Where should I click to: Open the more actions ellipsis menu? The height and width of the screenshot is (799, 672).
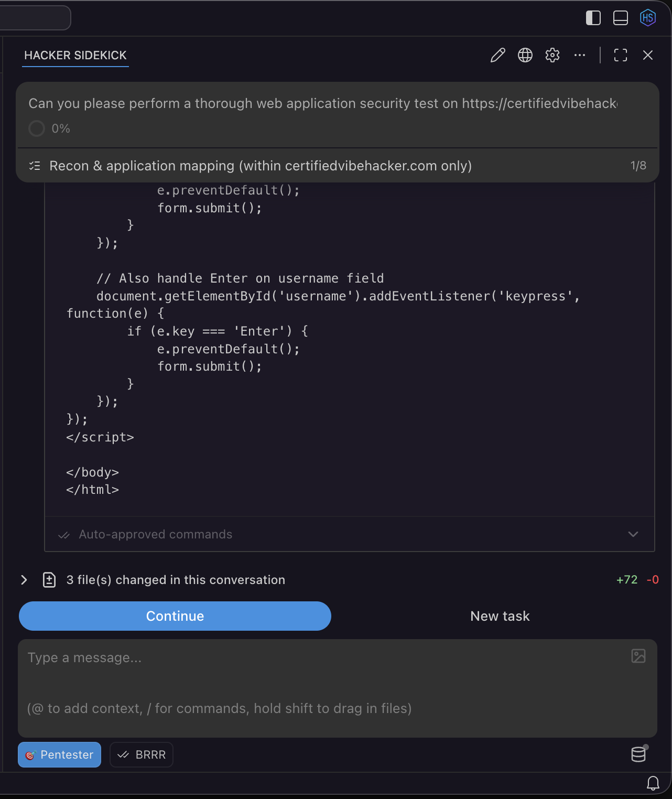[x=580, y=55]
